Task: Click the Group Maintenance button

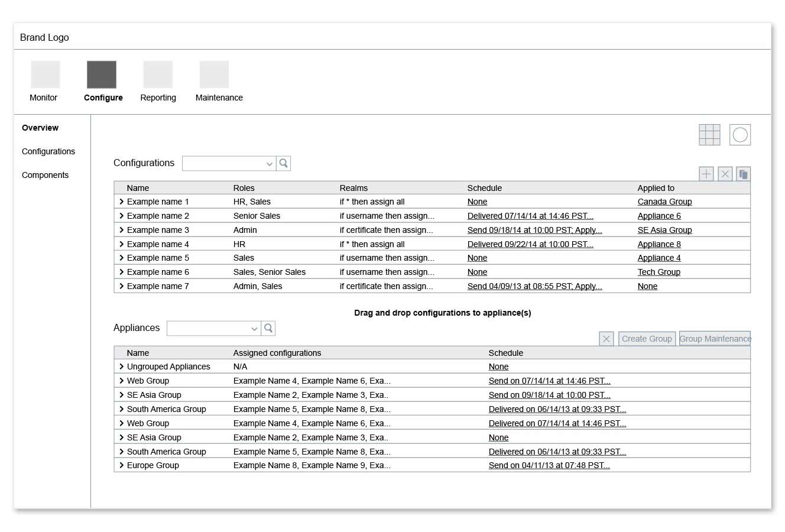Action: pos(715,339)
